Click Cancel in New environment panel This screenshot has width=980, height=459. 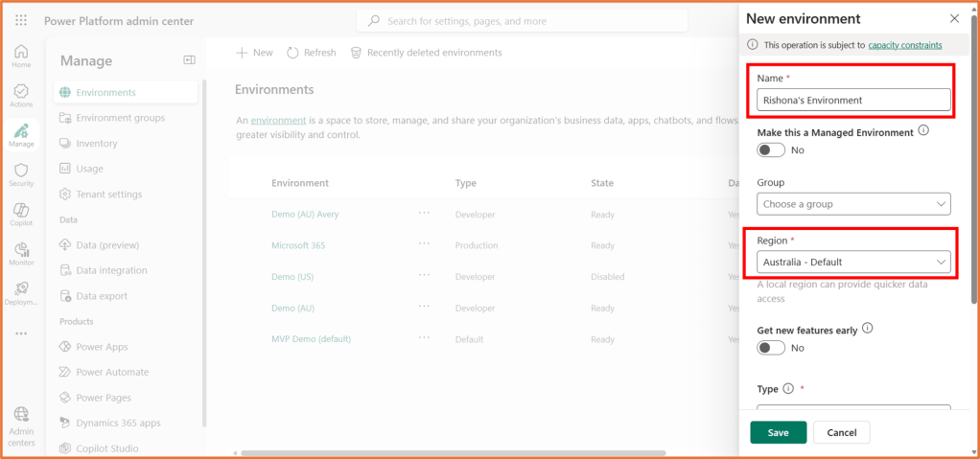[x=841, y=433]
